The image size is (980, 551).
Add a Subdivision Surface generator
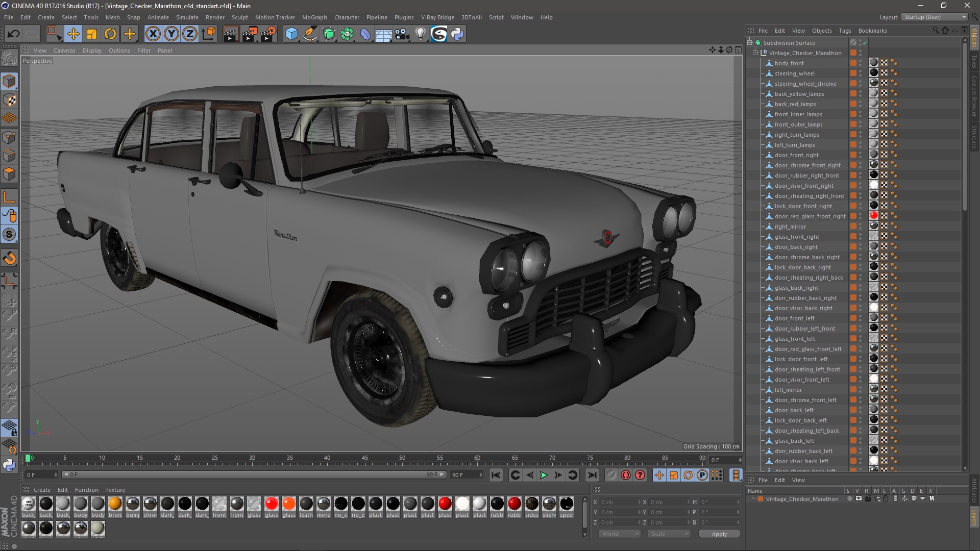pyautogui.click(x=329, y=34)
